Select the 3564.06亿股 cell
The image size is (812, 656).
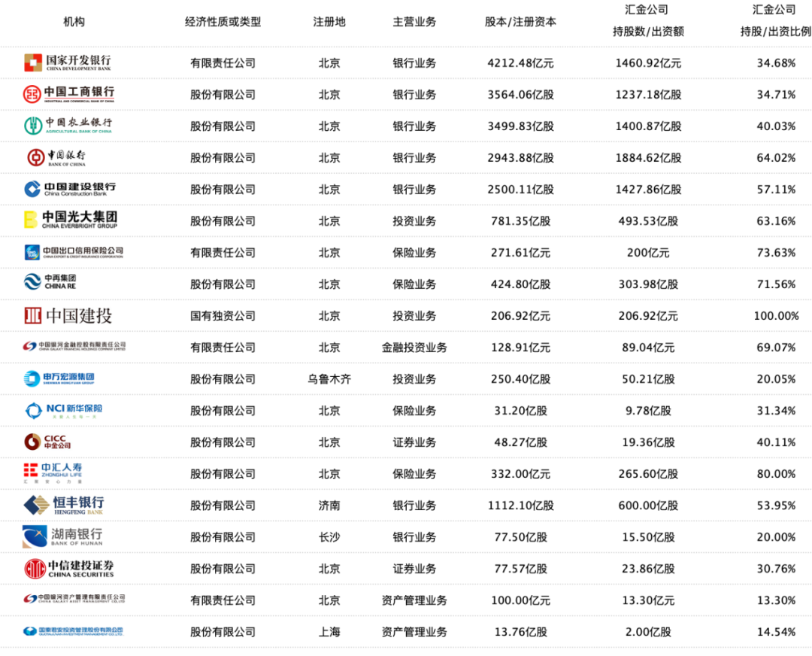coord(520,95)
